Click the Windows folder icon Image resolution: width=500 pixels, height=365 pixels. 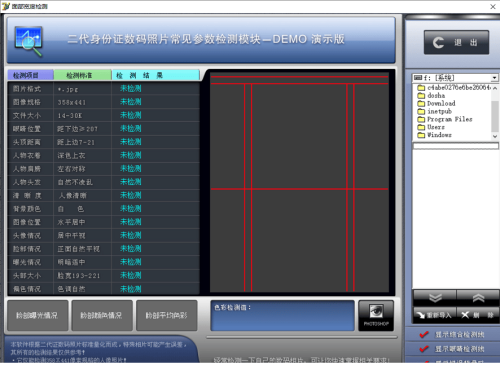coord(421,135)
